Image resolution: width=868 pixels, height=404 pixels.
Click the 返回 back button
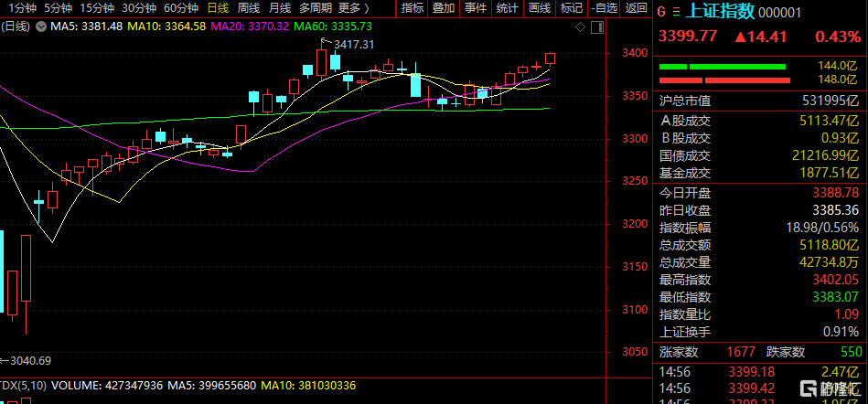pyautogui.click(x=636, y=8)
